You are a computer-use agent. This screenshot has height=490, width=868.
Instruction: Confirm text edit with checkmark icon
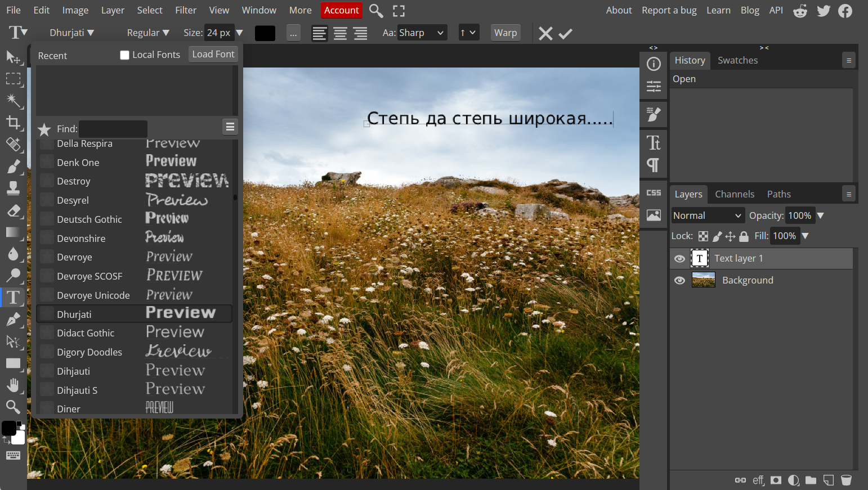pos(565,34)
